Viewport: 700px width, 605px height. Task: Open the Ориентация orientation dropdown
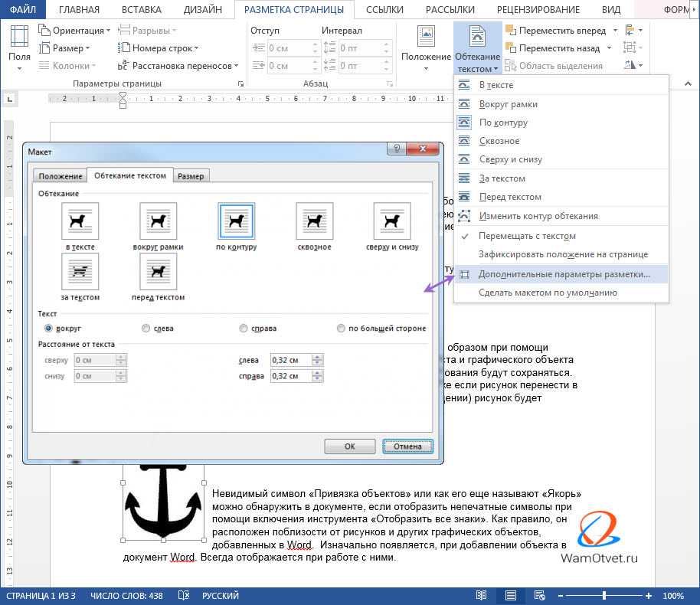coord(74,31)
